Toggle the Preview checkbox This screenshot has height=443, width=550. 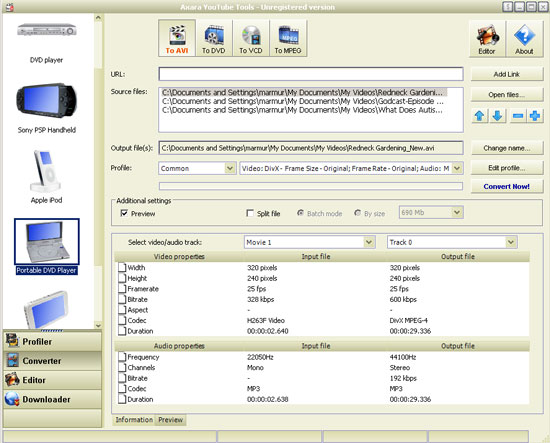coord(124,213)
